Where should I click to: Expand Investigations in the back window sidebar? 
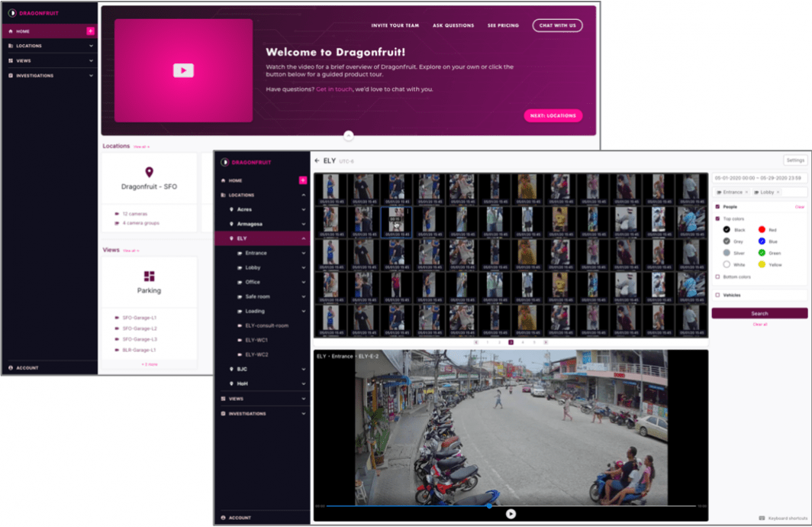pyautogui.click(x=91, y=76)
